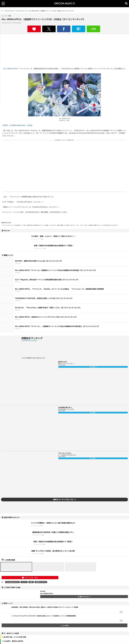This screenshot has height=644, width=129.
Task: Click the 音楽 category label
Action: [x=10, y=16]
